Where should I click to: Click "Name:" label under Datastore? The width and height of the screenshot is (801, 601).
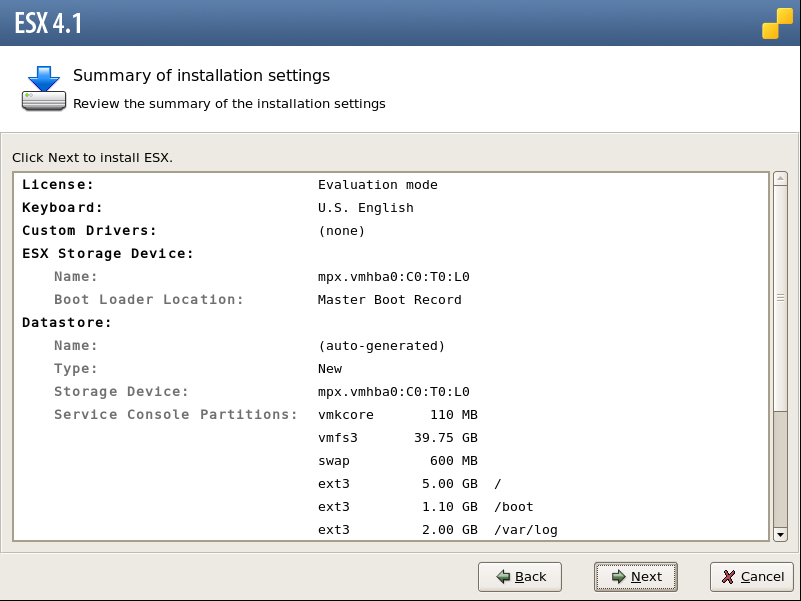(x=76, y=345)
